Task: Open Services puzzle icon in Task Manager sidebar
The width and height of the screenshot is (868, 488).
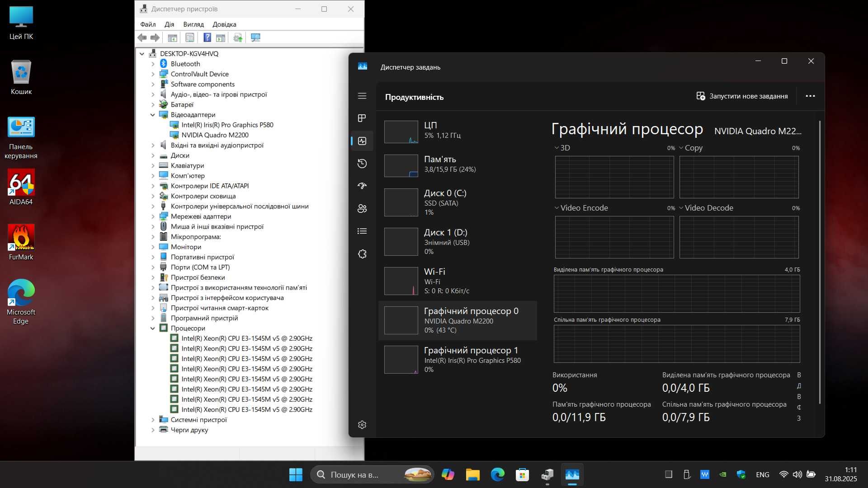Action: (362, 254)
